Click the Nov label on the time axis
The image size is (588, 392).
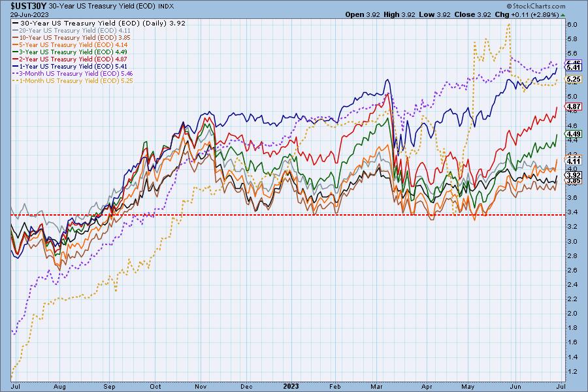(201, 386)
